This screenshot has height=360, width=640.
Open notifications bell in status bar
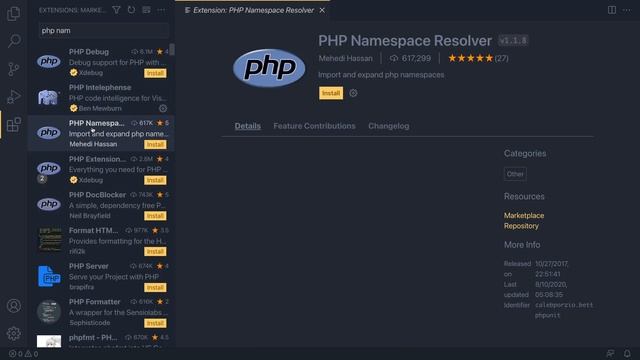627,353
